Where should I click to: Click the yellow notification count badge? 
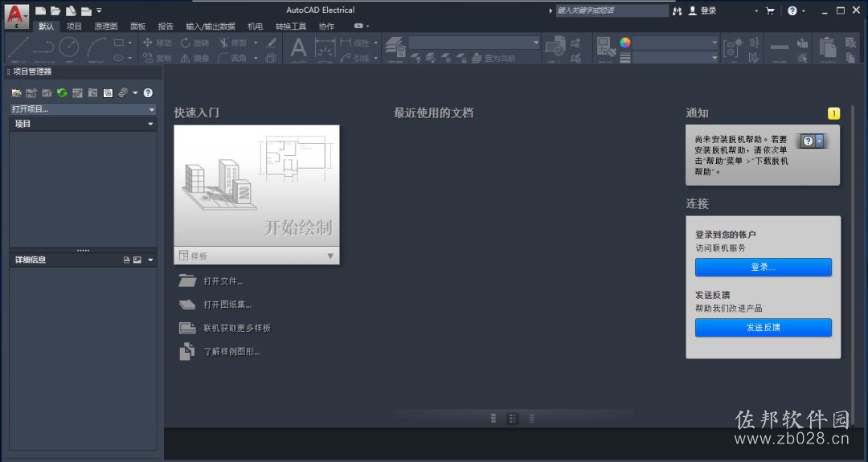[x=833, y=113]
